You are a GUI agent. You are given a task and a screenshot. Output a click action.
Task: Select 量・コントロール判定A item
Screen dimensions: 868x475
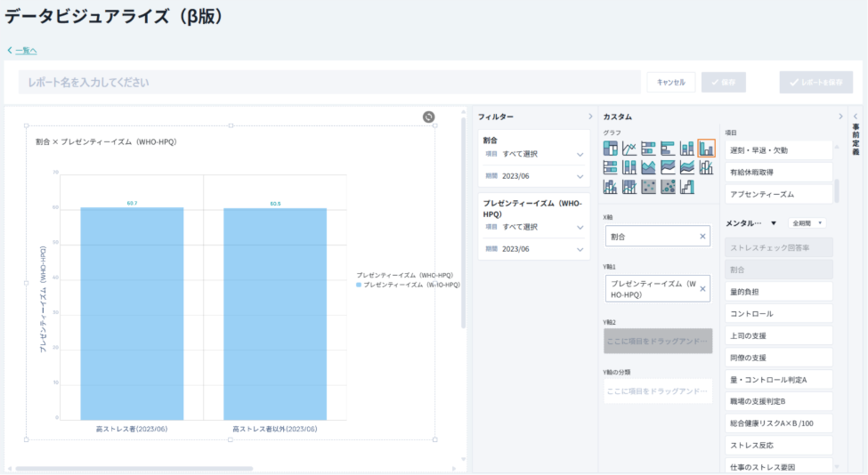click(778, 379)
